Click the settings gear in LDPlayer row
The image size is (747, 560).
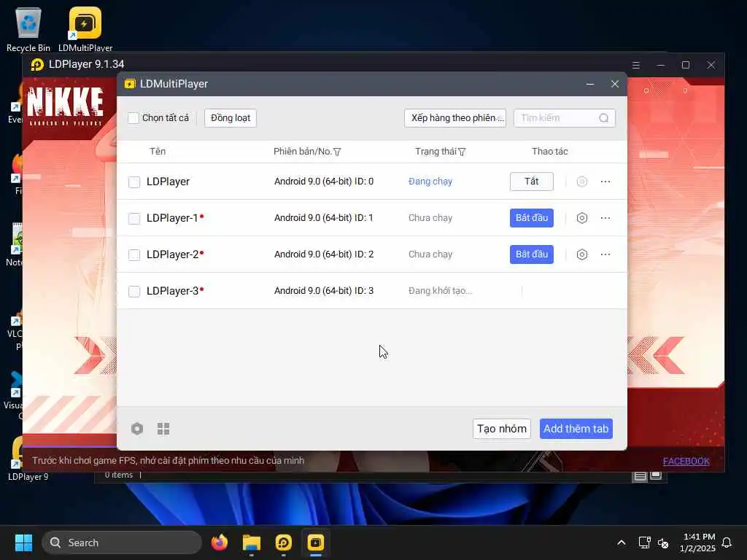pos(581,182)
